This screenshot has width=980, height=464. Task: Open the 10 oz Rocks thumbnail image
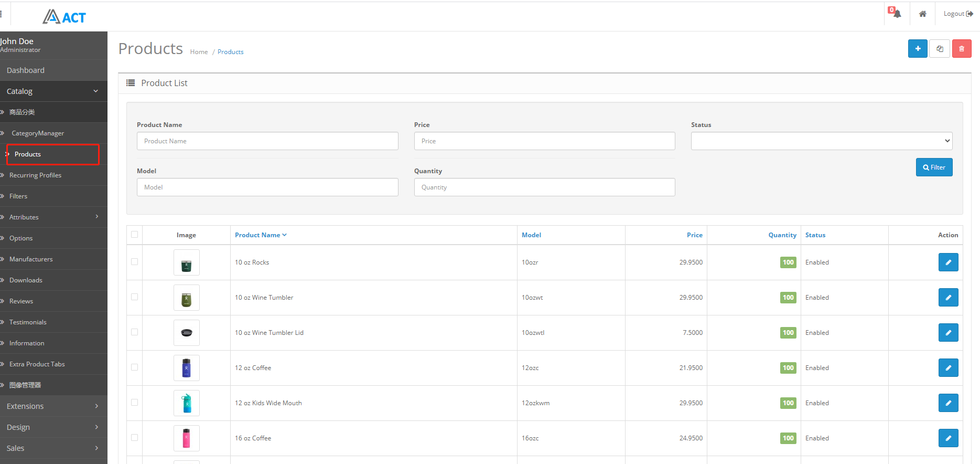(x=187, y=262)
